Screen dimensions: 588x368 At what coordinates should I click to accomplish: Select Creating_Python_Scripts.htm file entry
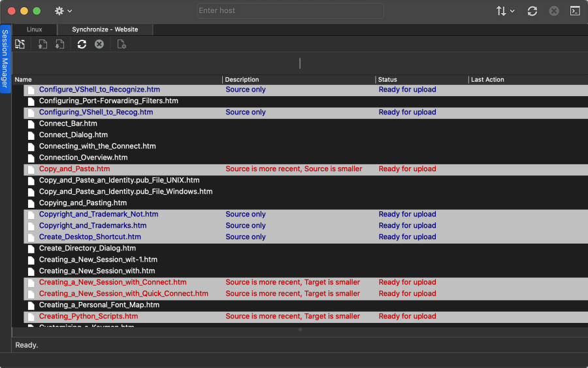[88, 316]
